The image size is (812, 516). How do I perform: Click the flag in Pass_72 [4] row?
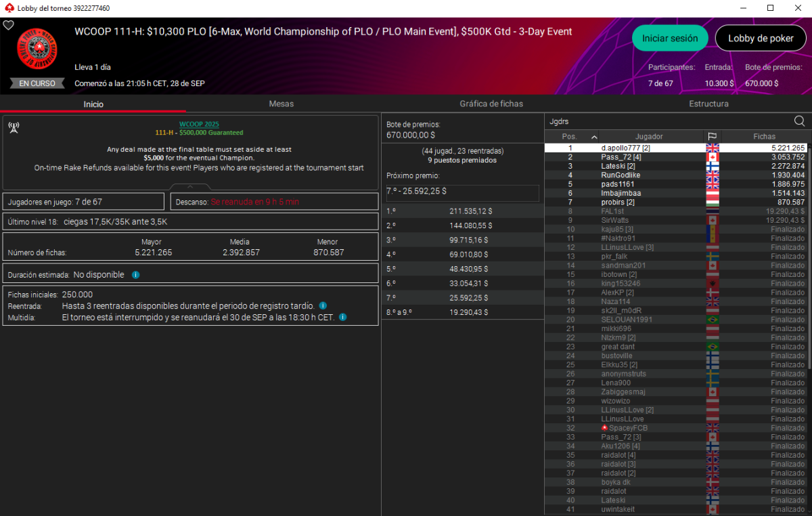(712, 157)
